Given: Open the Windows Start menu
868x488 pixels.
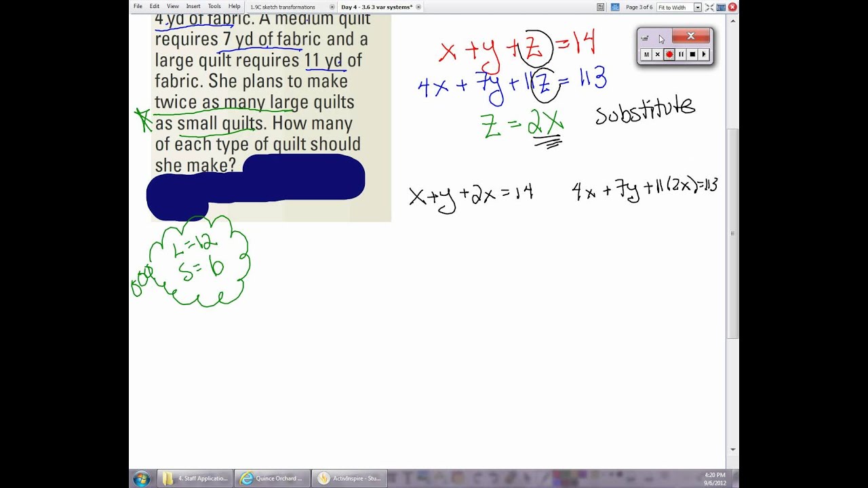Looking at the screenshot, I should pyautogui.click(x=141, y=479).
